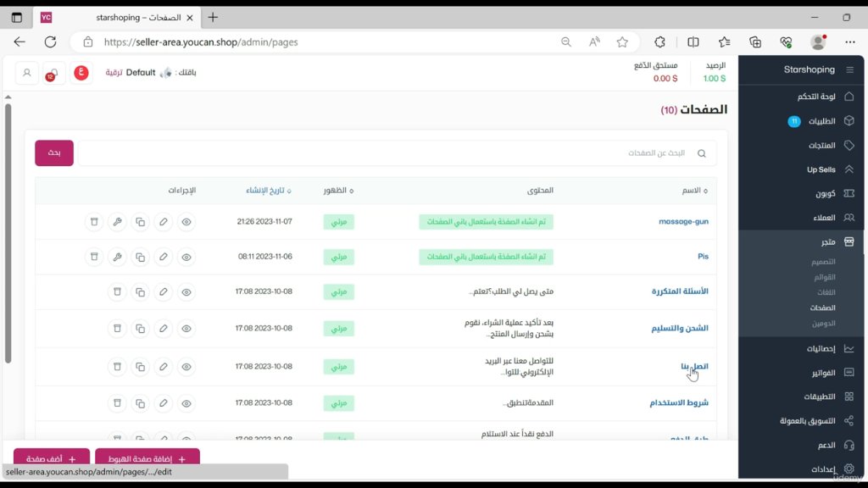
Task: Delete the الشحن والتسليم page
Action: click(x=117, y=329)
